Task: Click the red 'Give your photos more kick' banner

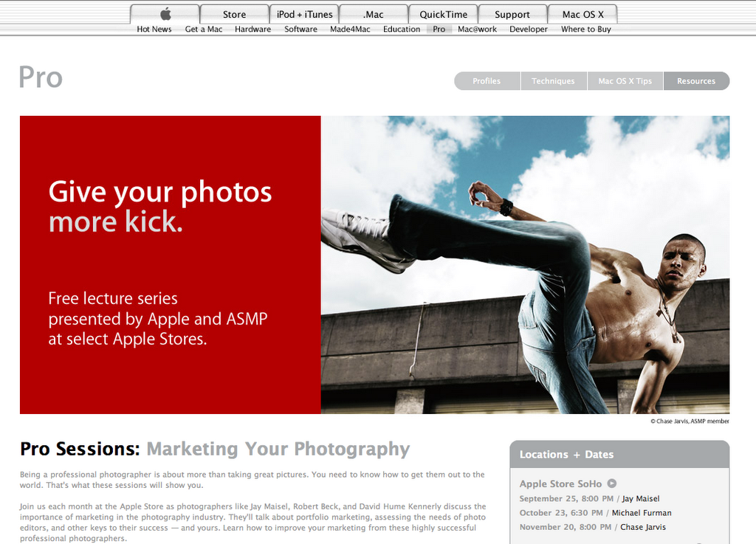Action: [171, 264]
